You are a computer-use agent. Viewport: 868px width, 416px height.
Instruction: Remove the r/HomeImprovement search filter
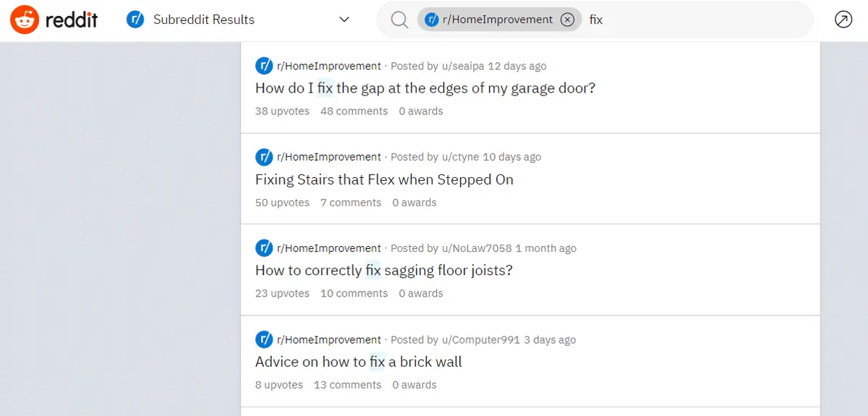tap(568, 20)
